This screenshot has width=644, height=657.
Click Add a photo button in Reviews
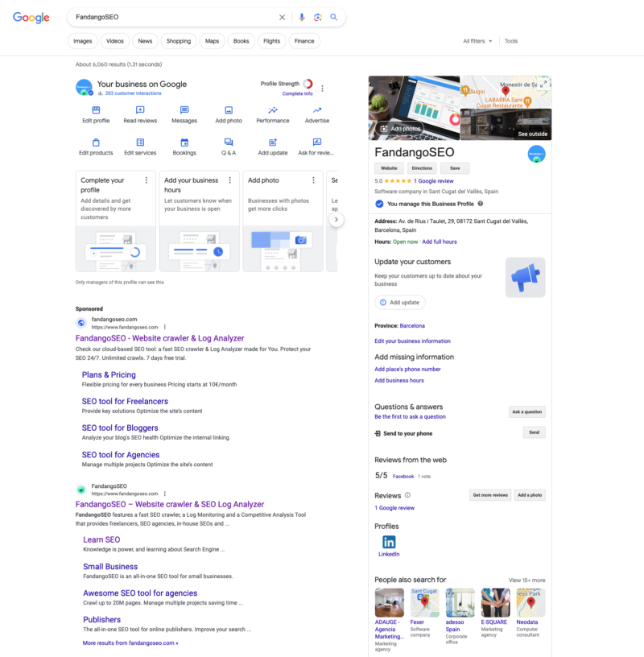click(530, 495)
